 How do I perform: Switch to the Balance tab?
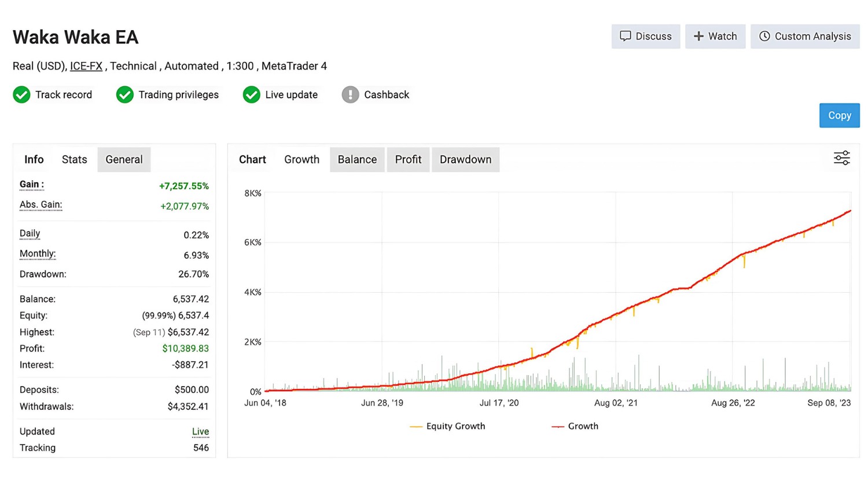pos(357,159)
